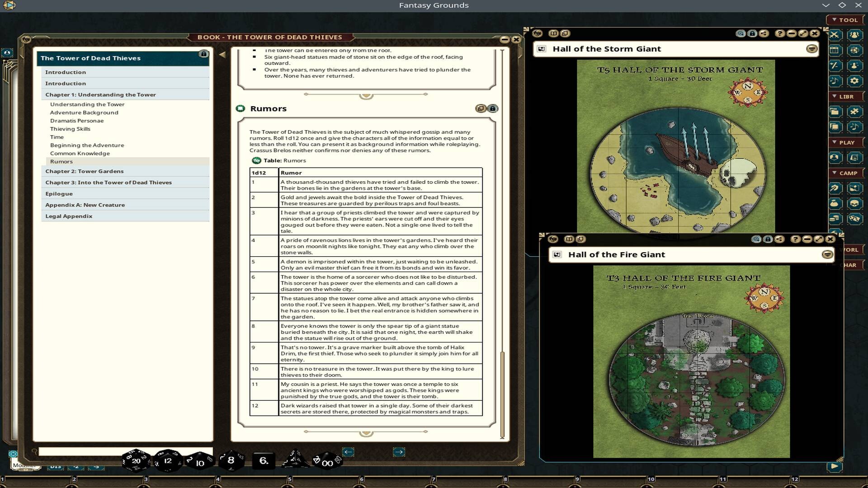Click the DIS modifier button near the Modifier box
The image size is (868, 488).
point(55,466)
